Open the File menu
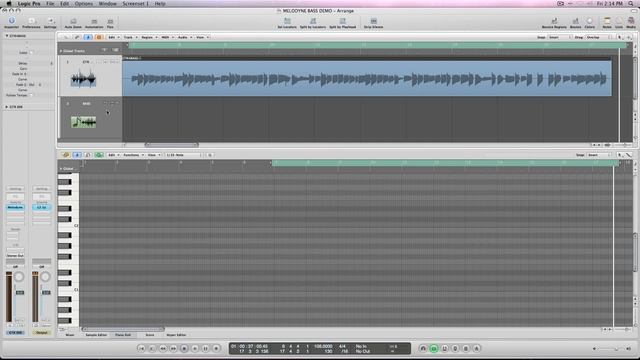Screen dimensions: 640x360 pos(50,4)
